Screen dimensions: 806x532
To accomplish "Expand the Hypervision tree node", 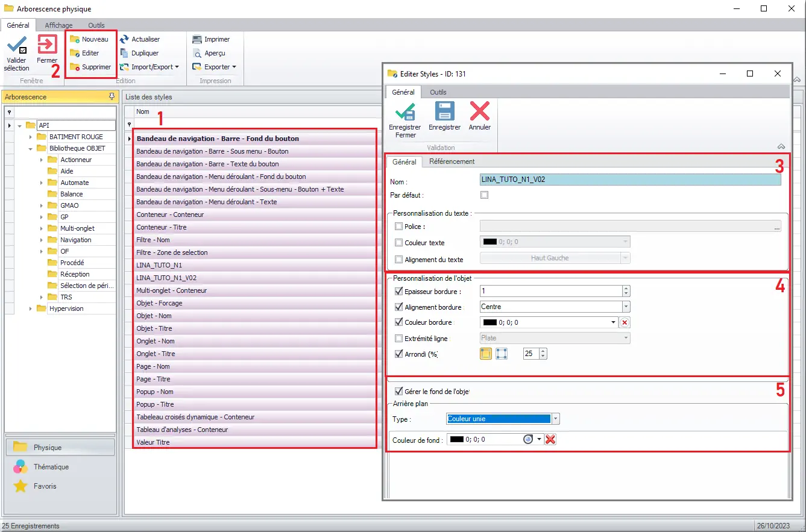I will point(30,308).
